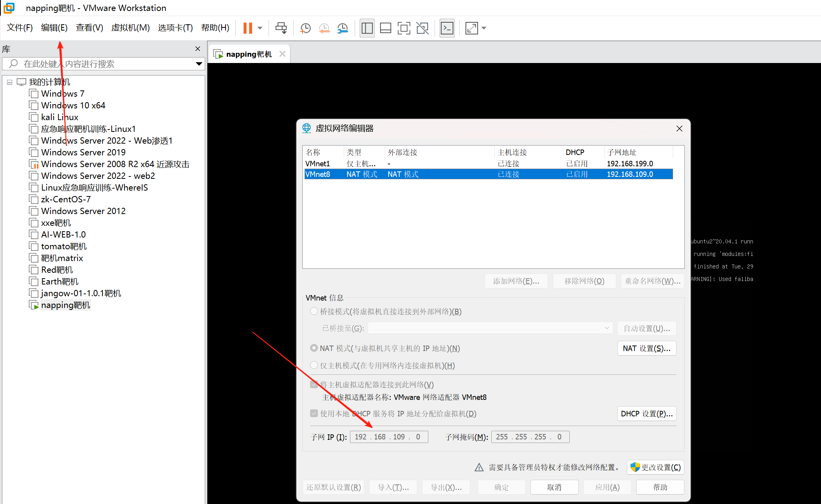Click the 导入(T)... button
The width and height of the screenshot is (821, 504).
click(393, 487)
